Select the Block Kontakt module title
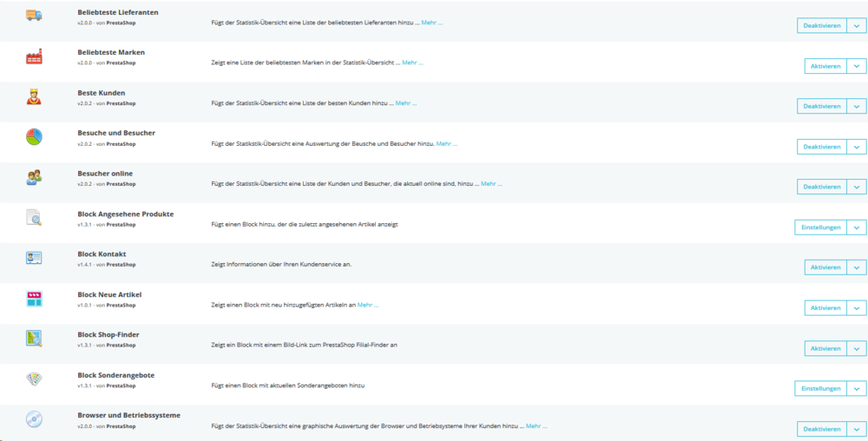Image resolution: width=868 pixels, height=441 pixels. 102,254
